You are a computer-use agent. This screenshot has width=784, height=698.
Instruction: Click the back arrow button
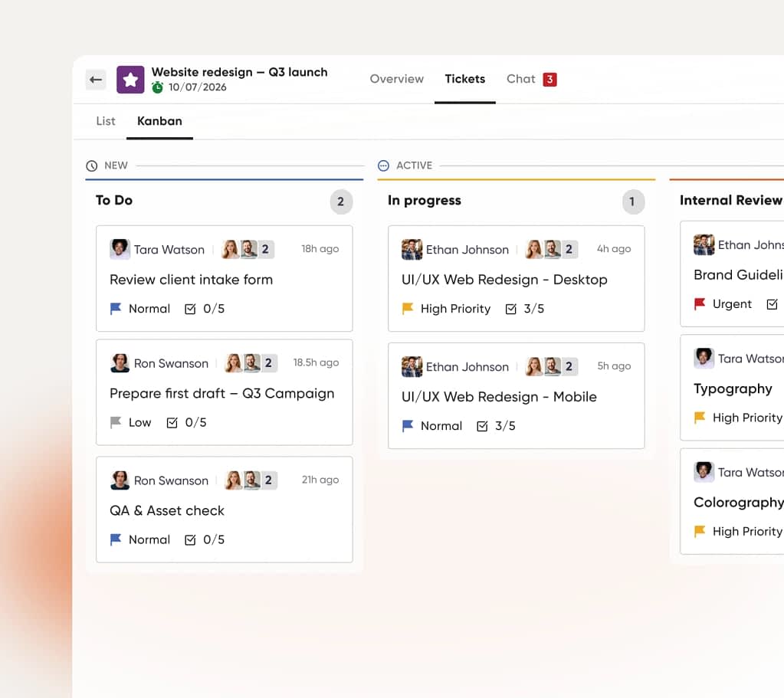pos(96,80)
